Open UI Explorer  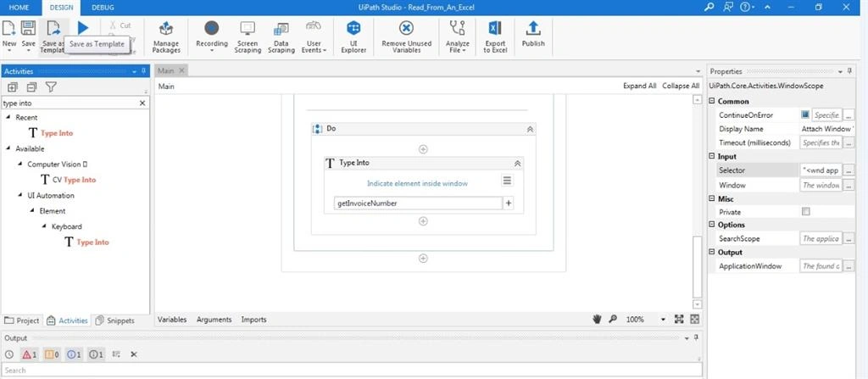pyautogui.click(x=353, y=36)
